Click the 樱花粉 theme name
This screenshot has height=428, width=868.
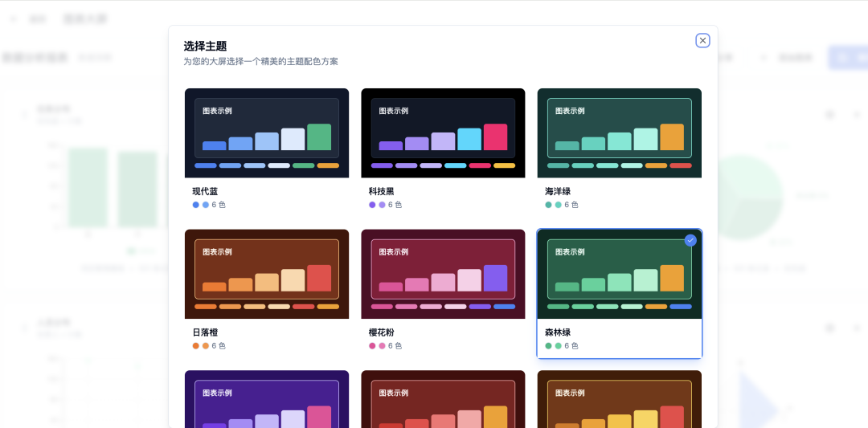[382, 332]
